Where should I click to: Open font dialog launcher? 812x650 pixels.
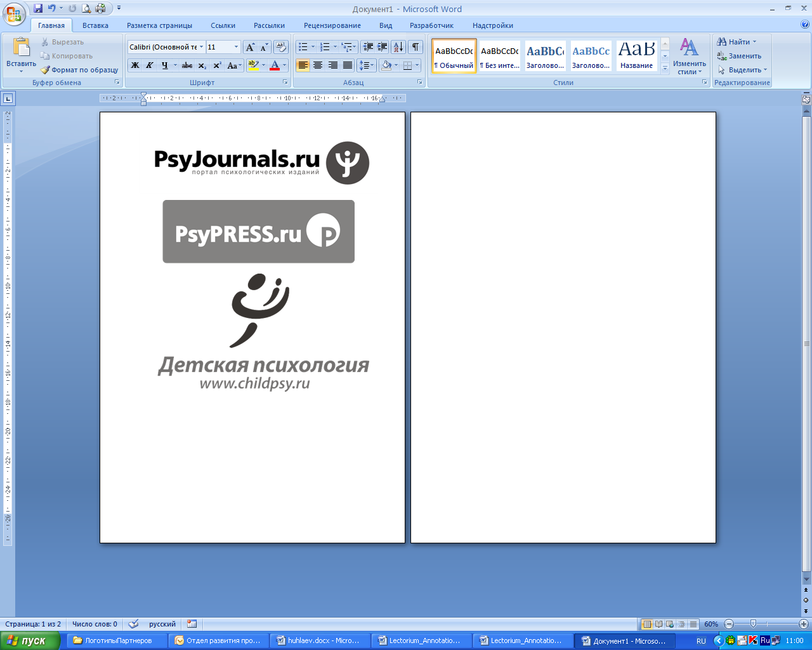[x=285, y=83]
